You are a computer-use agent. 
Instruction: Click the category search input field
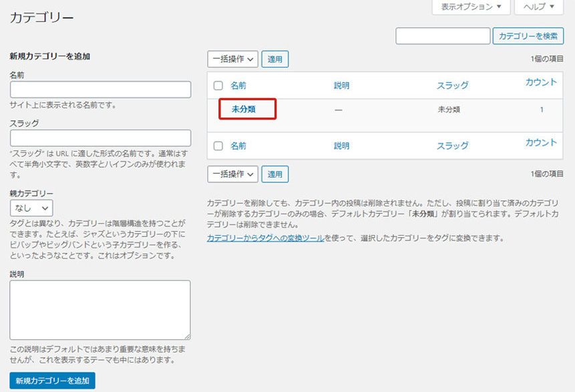[443, 36]
